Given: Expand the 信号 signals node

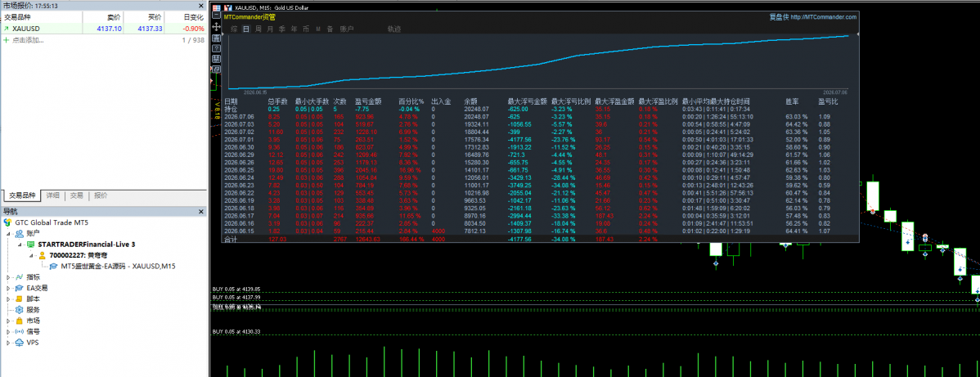Looking at the screenshot, I should [8, 332].
